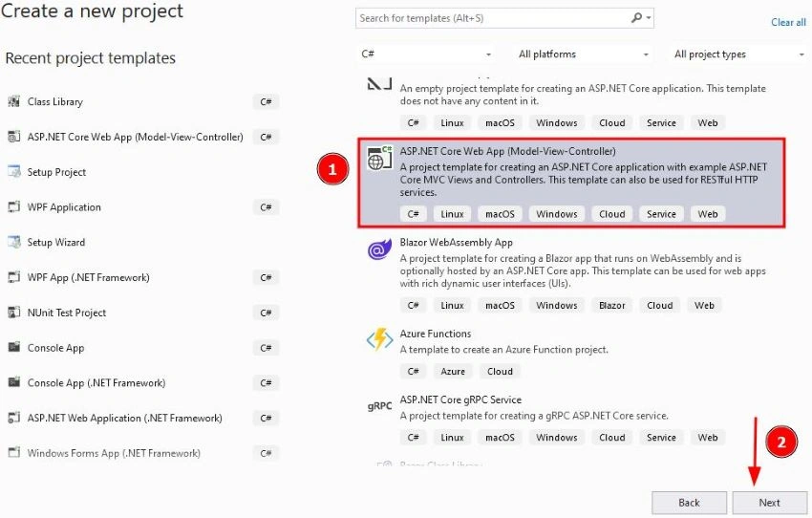Click the Linux tag under Blazor WebAssembly App
Screen dimensions: 812x518
tap(452, 305)
